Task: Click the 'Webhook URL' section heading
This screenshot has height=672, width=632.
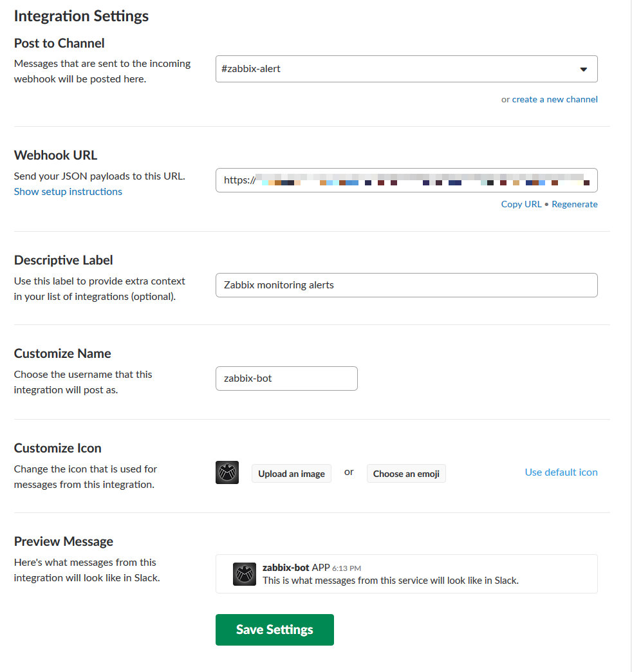Action: coord(56,155)
